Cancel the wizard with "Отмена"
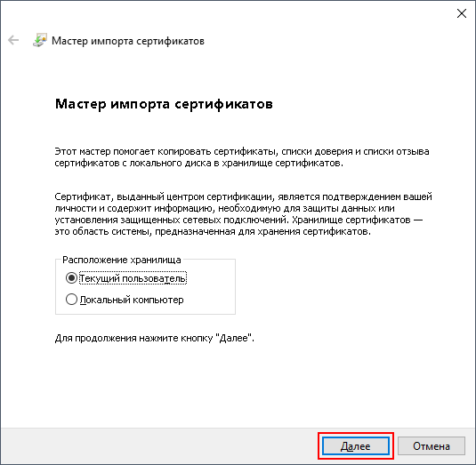Viewport: 476px width, 465px height. (x=432, y=446)
